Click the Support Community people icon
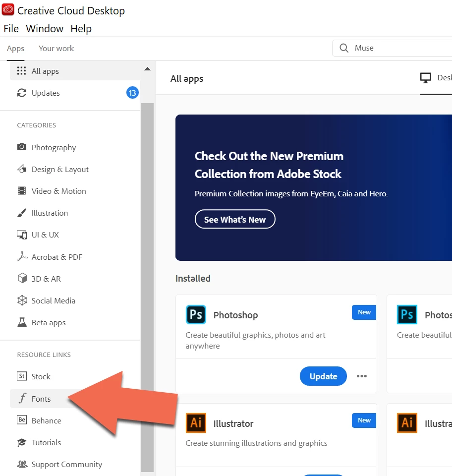This screenshot has height=476, width=452. click(22, 464)
